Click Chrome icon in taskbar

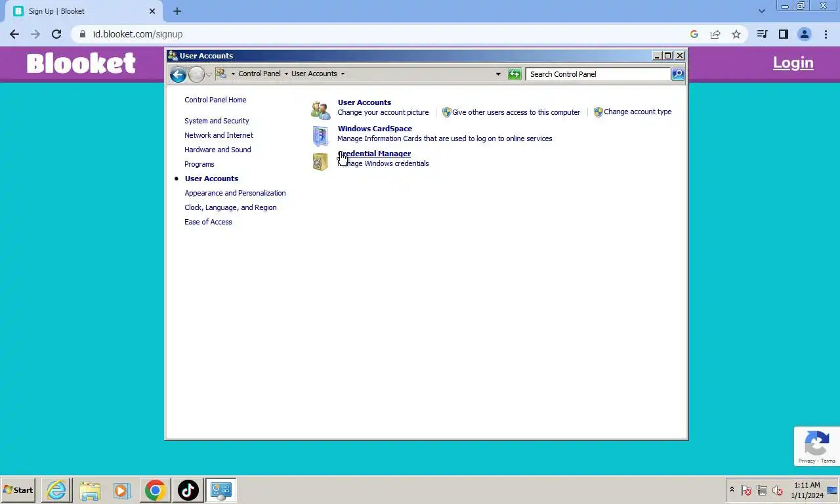(156, 490)
